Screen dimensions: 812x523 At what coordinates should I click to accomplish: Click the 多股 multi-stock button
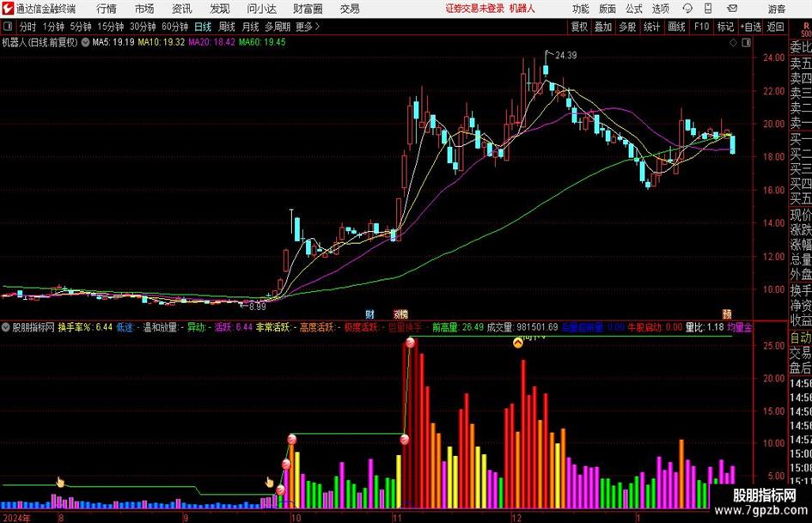tap(627, 27)
